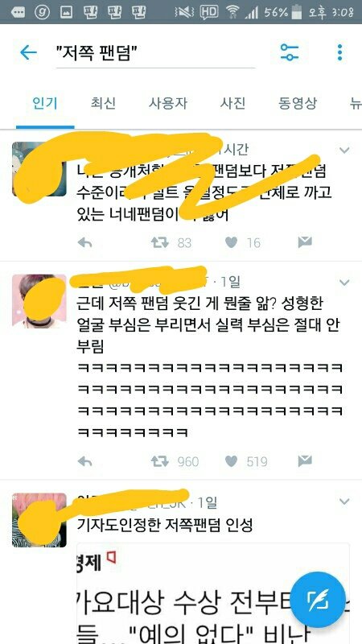Retweet the tweet with 83 retweets
Screen dimensions: 362x644
click(159, 243)
